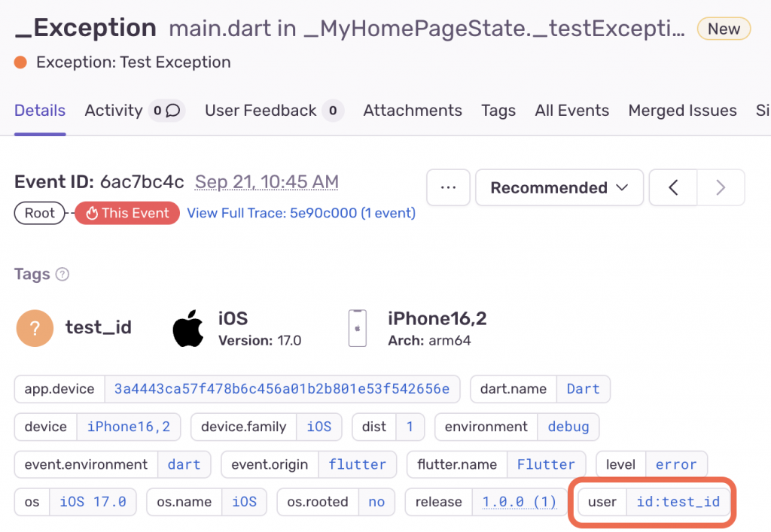Click the User Feedback count badge 0
Image resolution: width=771 pixels, height=532 pixels.
[333, 111]
